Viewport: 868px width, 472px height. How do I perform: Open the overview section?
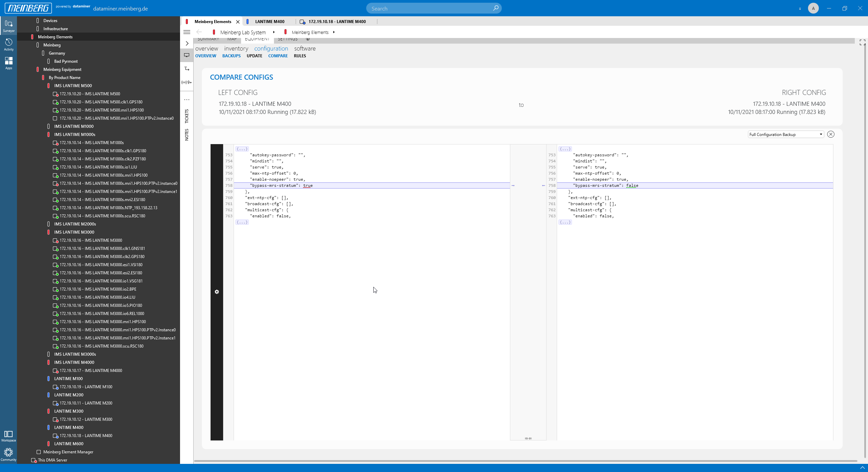[206, 48]
